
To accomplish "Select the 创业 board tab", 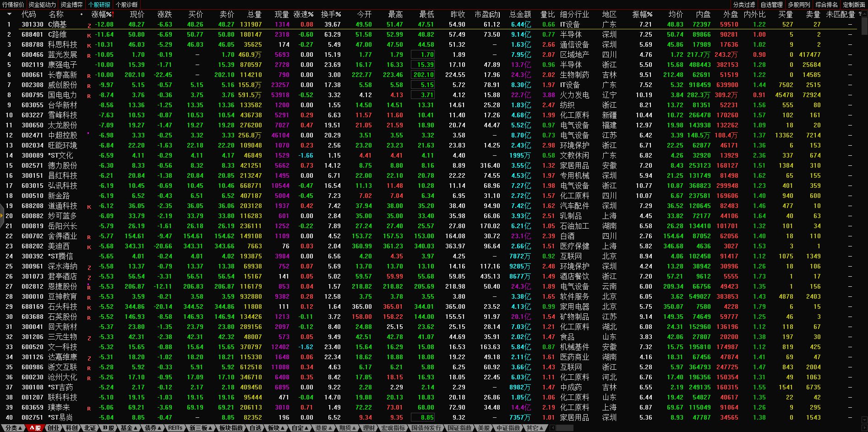I will click(x=54, y=428).
